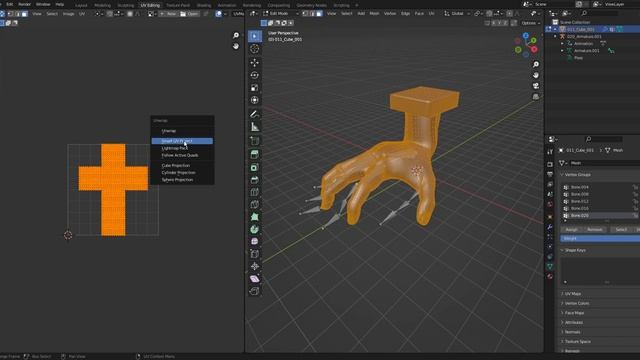The height and width of the screenshot is (360, 640).
Task: Open the Modifier properties wrench tab
Action: [550, 227]
